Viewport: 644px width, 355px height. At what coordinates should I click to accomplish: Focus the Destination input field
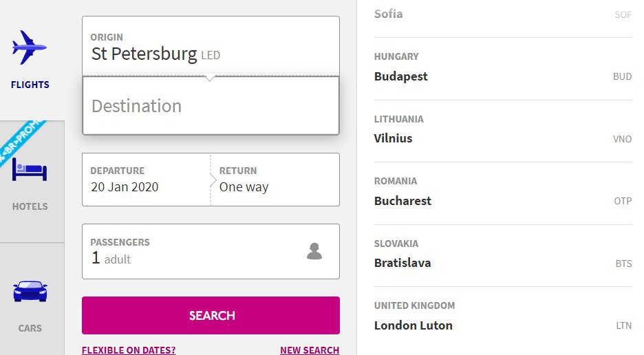click(x=211, y=106)
